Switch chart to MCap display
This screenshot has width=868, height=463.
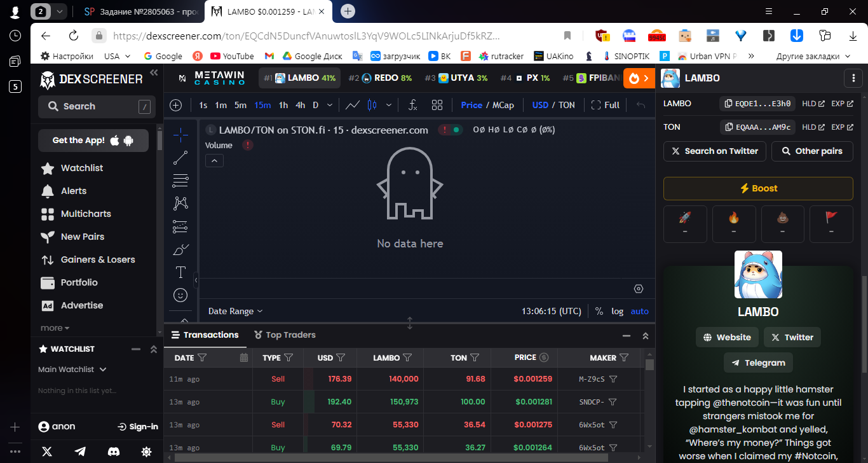pos(503,105)
